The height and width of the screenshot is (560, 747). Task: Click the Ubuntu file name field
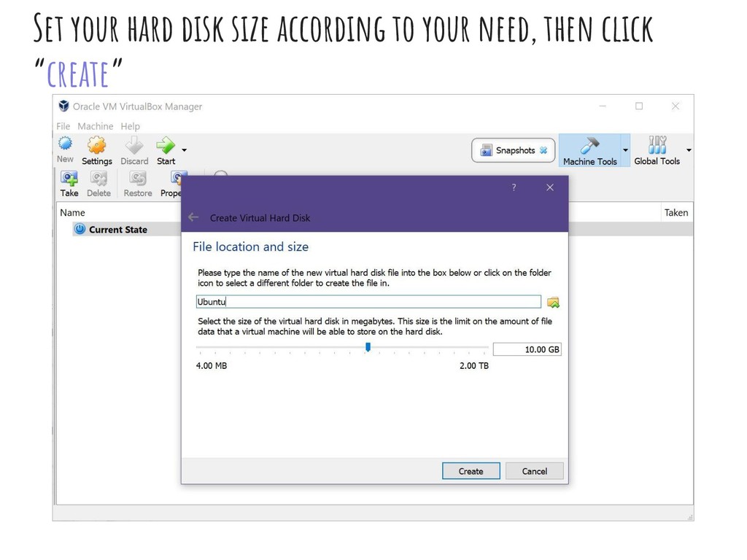click(368, 302)
